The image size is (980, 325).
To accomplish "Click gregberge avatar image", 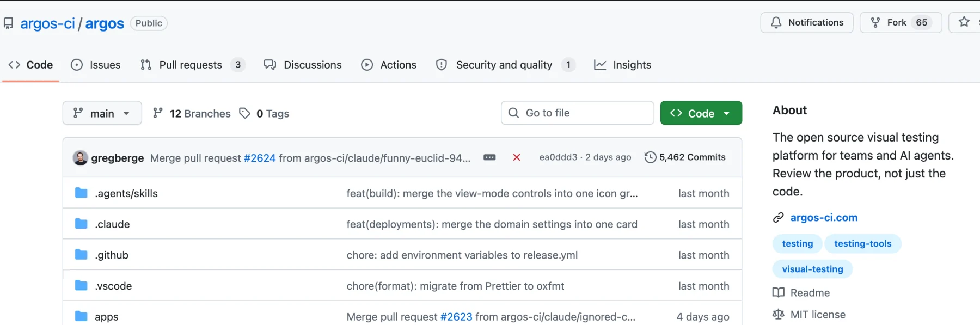I will pyautogui.click(x=80, y=158).
